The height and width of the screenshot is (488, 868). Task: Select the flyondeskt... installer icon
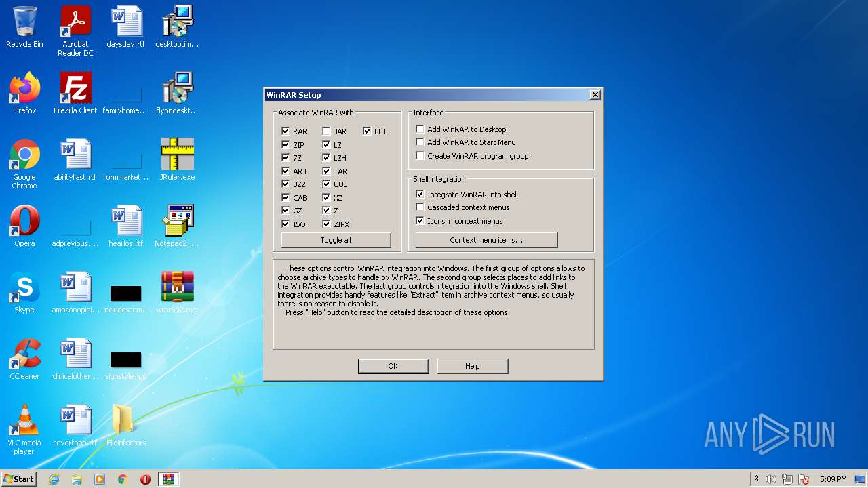click(x=177, y=94)
